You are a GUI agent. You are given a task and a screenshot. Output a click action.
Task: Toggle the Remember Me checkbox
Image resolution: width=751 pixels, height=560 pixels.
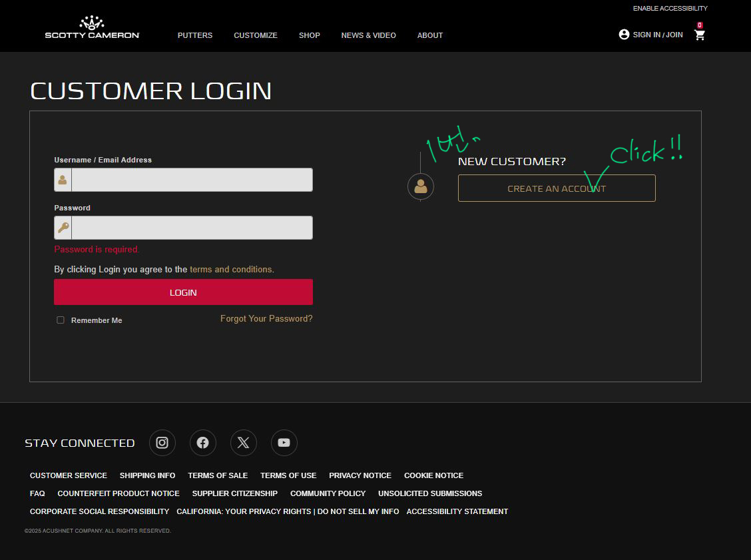pos(61,320)
